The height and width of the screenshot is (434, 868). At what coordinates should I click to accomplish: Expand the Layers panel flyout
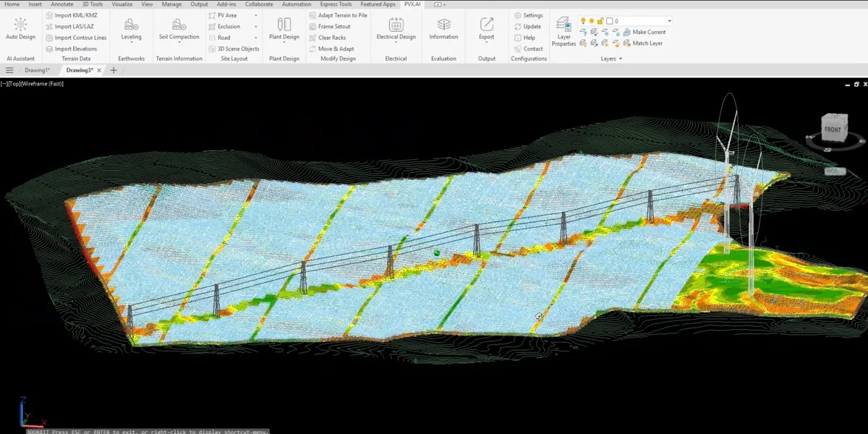pos(621,59)
